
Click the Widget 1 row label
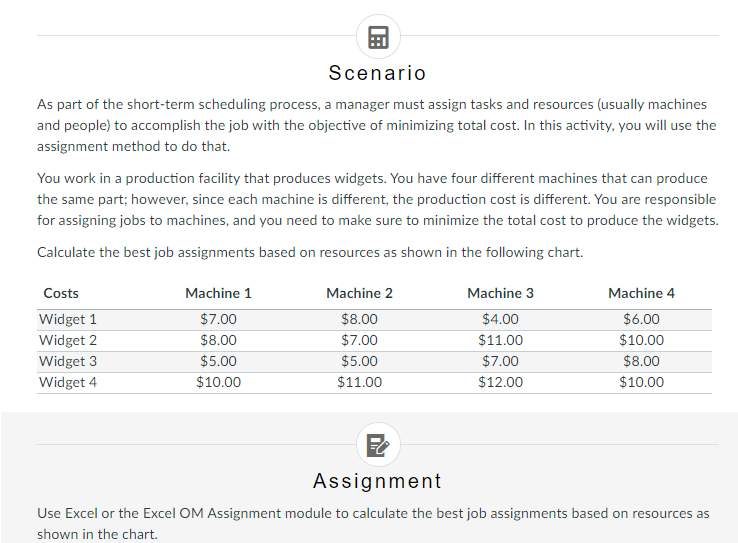coord(68,319)
